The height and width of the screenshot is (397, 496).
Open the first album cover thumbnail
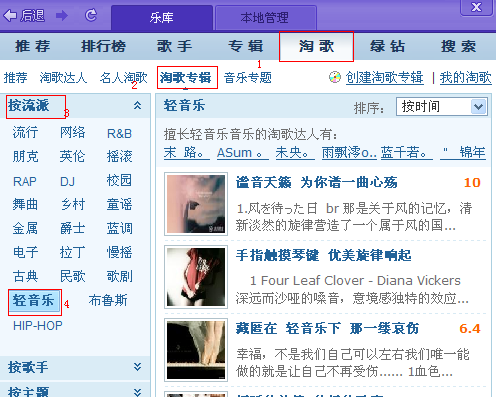(x=196, y=204)
